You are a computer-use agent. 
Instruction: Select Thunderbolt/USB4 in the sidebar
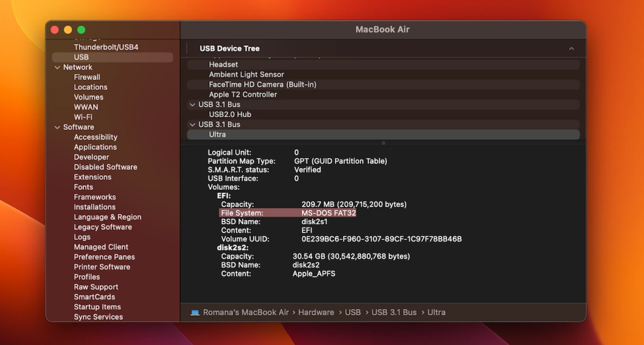pyautogui.click(x=106, y=47)
